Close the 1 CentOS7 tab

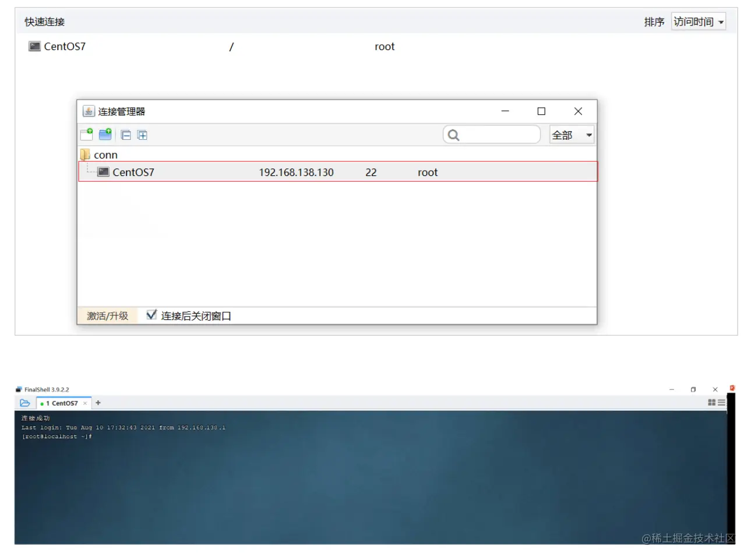point(85,403)
